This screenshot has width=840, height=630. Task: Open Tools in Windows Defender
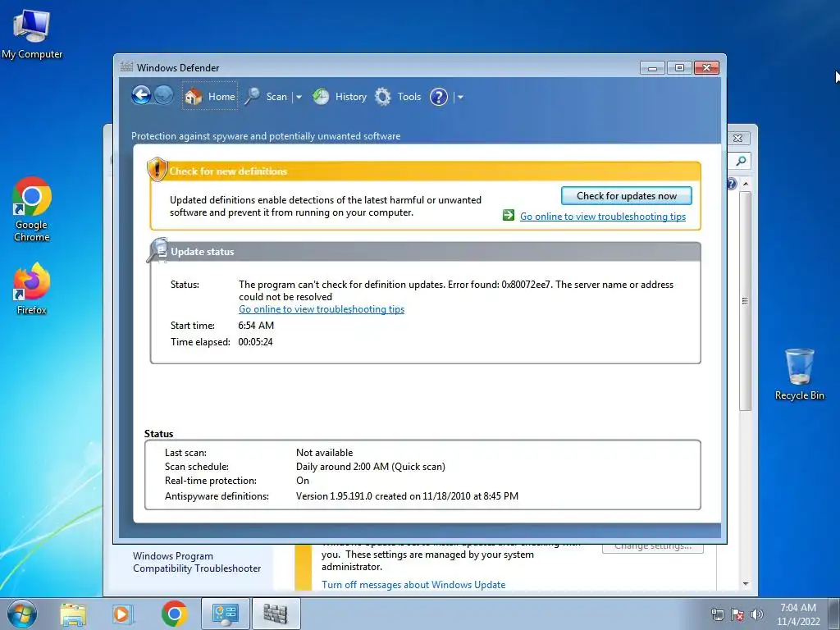pyautogui.click(x=398, y=97)
